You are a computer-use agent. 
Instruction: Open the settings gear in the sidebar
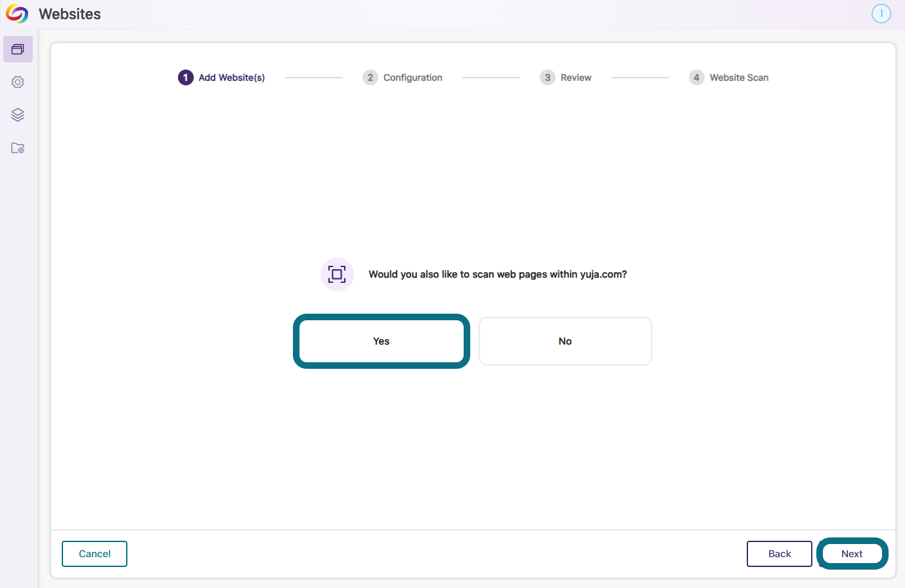point(18,82)
